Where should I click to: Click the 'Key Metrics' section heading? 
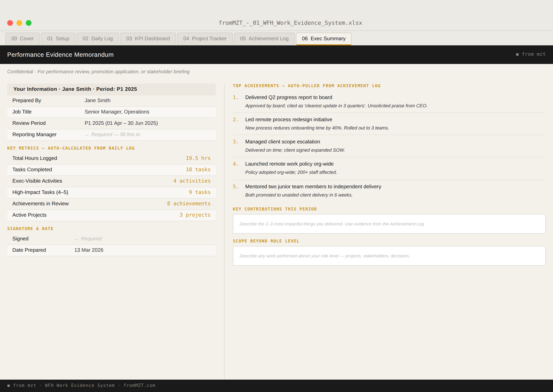point(71,148)
